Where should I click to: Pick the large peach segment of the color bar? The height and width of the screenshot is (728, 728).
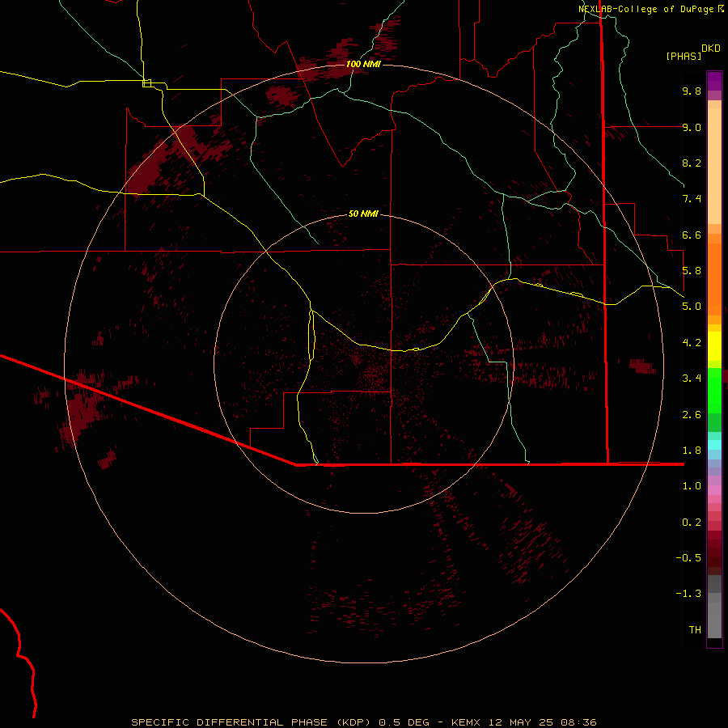click(x=714, y=166)
